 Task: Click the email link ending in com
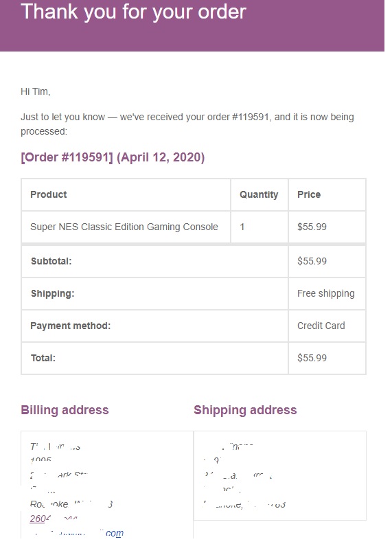point(77,533)
